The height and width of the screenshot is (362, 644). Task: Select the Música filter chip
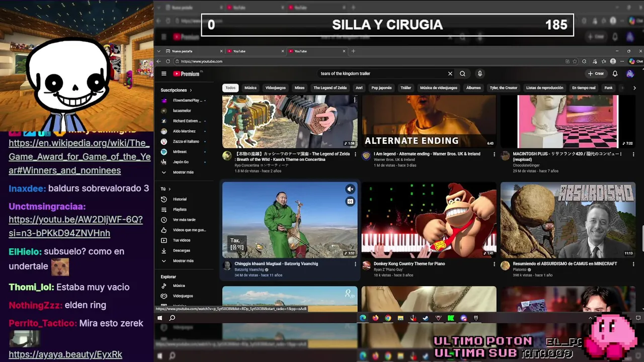point(251,87)
